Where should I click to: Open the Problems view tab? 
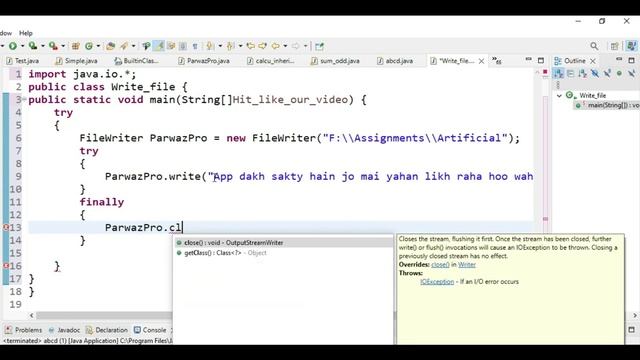click(x=24, y=330)
